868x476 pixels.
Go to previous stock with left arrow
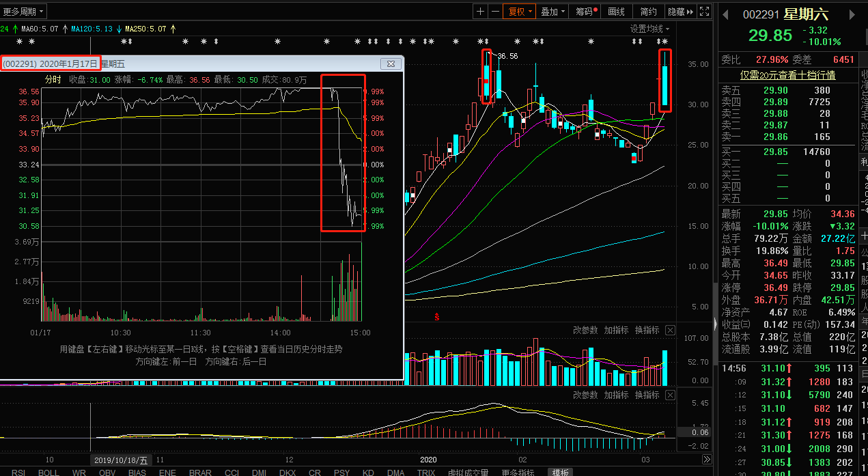tap(725, 14)
